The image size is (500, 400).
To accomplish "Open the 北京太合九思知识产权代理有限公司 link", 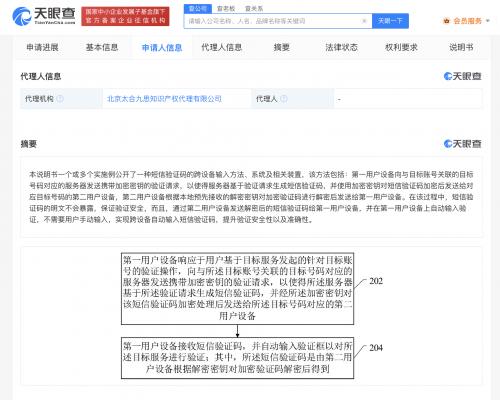I will (x=164, y=99).
